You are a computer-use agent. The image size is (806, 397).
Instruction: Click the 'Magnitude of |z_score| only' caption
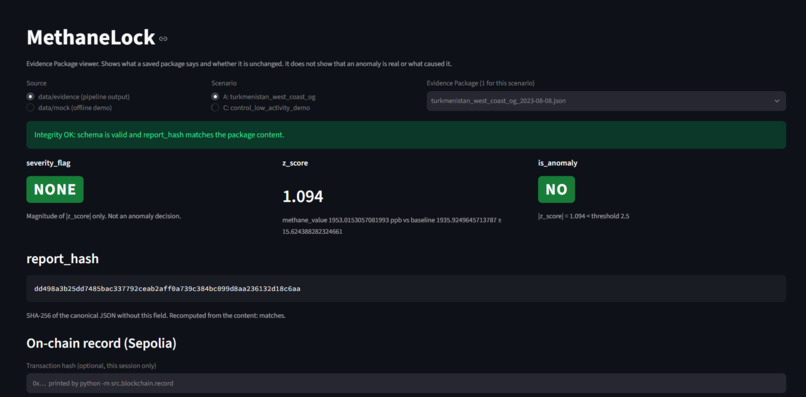[x=103, y=216]
